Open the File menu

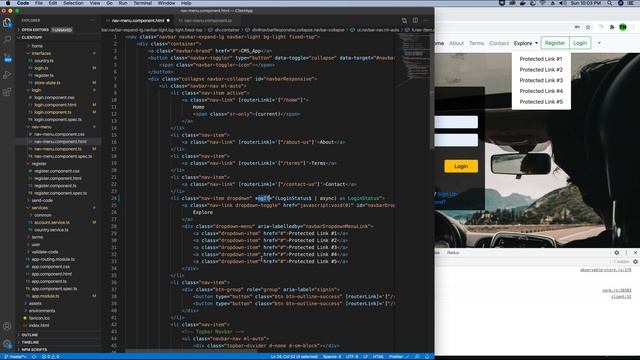[x=39, y=3]
